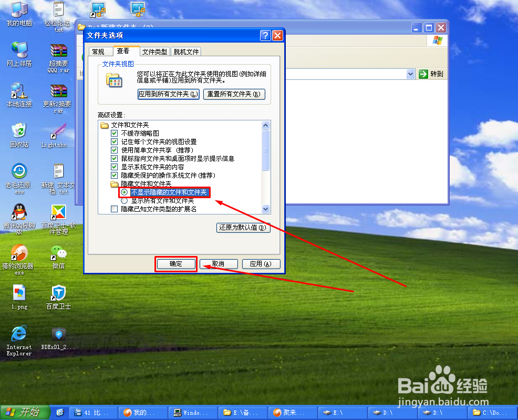Switch to the 41 比... taskbar item

94,413
